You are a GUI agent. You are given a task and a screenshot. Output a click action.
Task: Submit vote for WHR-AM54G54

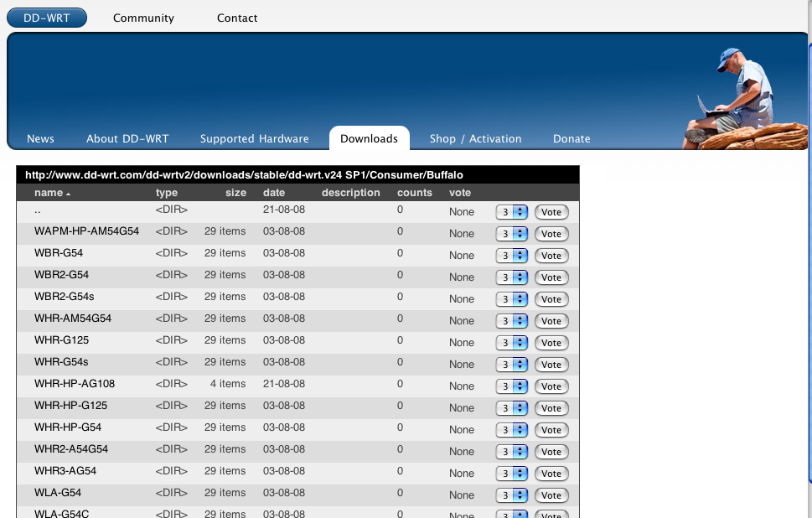[551, 321]
